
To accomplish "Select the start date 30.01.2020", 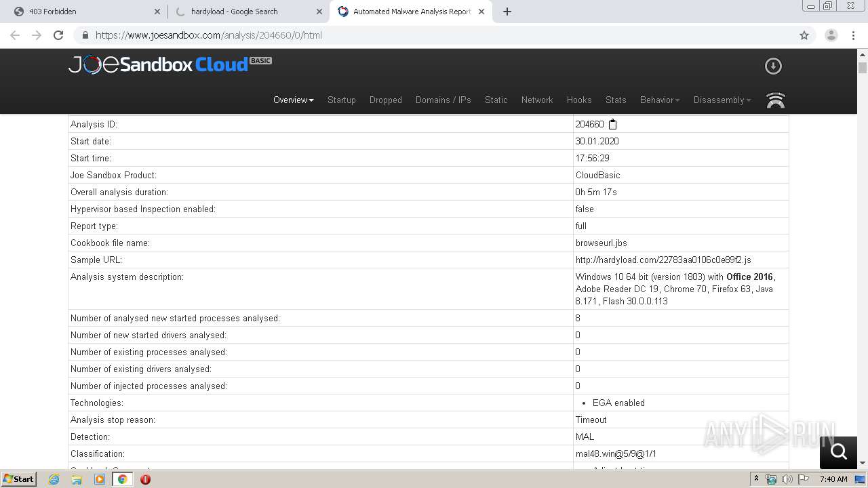I will tap(597, 141).
